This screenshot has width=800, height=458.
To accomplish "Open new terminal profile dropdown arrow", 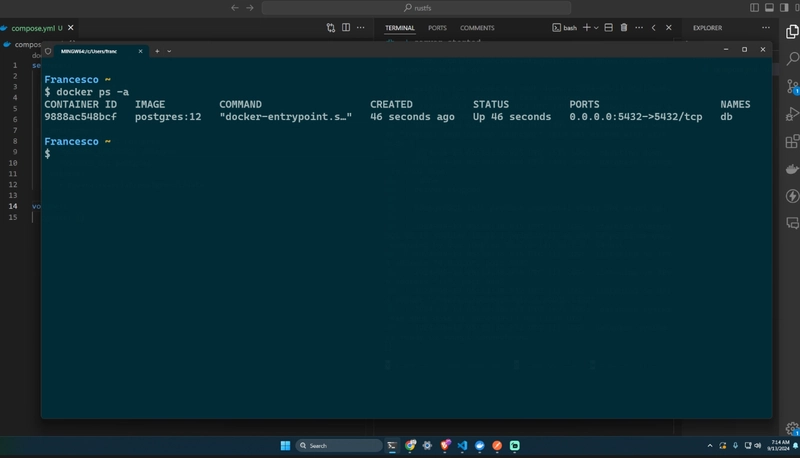I will pos(596,28).
